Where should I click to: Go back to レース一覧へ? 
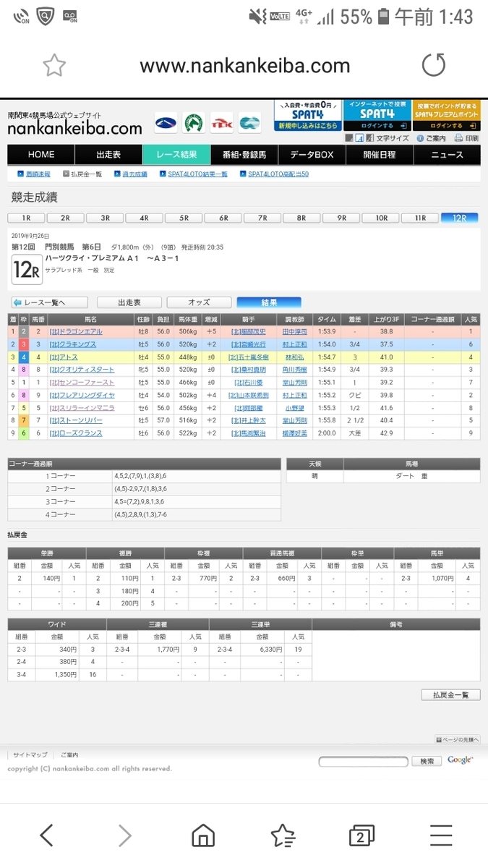pos(49,302)
